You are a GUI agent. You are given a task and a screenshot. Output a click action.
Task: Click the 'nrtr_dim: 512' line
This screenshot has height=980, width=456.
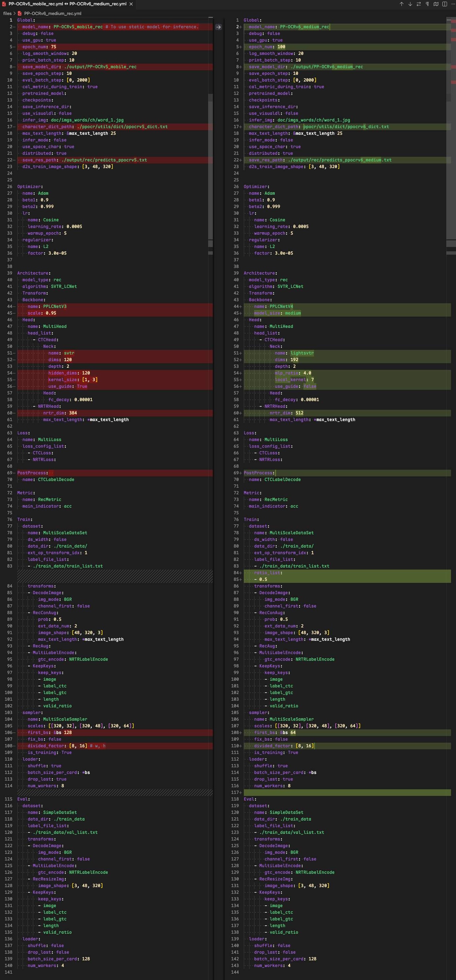[x=347, y=413]
